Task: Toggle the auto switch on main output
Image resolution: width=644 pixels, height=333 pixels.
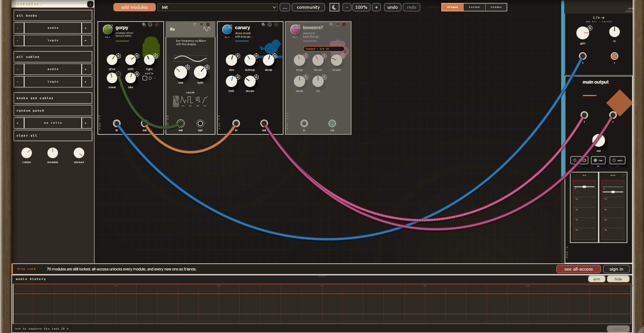Action: click(618, 160)
